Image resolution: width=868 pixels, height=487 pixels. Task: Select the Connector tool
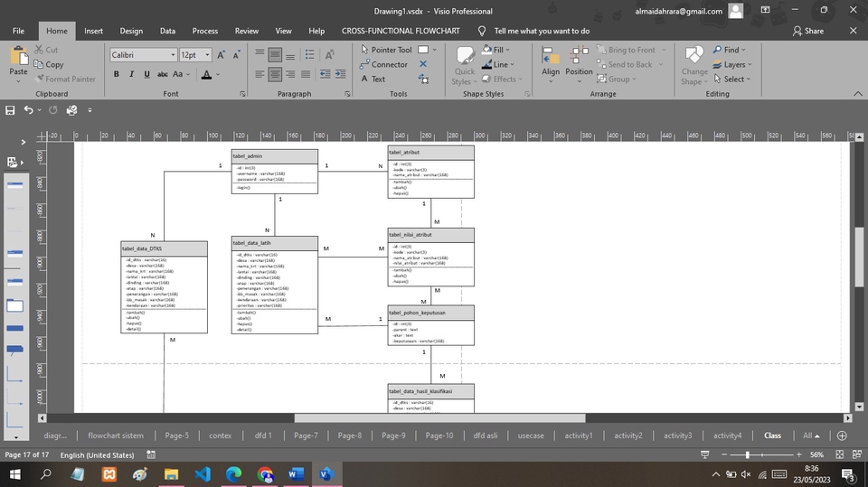383,64
